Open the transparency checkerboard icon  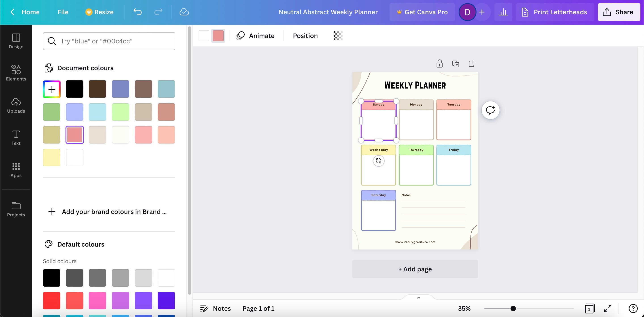point(338,36)
